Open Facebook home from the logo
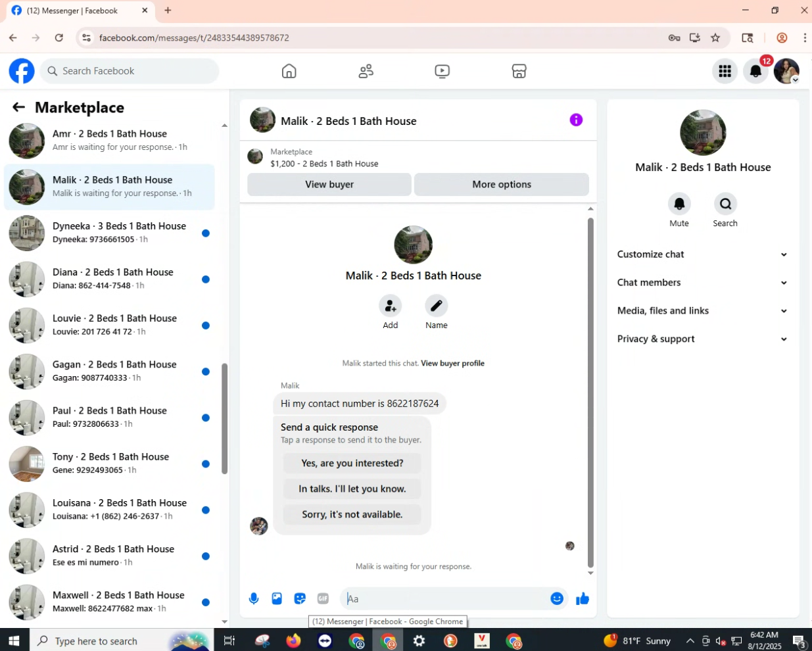This screenshot has height=651, width=812. pyautogui.click(x=22, y=71)
